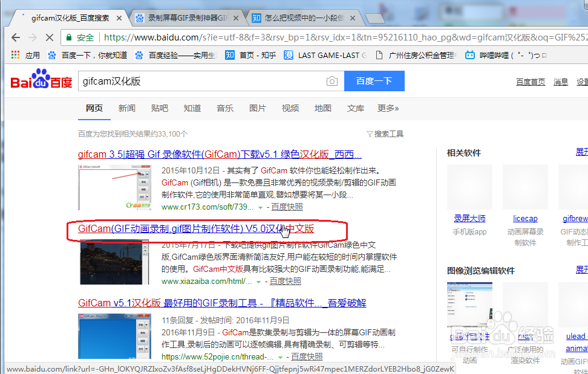The width and height of the screenshot is (588, 374).
Task: Click the Baidu logo
Action: [x=41, y=79]
